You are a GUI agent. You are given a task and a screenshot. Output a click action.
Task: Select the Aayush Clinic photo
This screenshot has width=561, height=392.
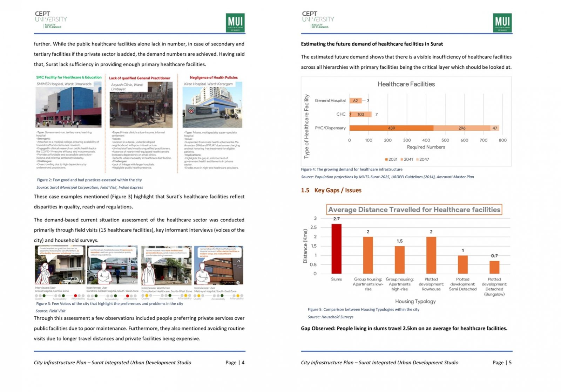coord(141,105)
